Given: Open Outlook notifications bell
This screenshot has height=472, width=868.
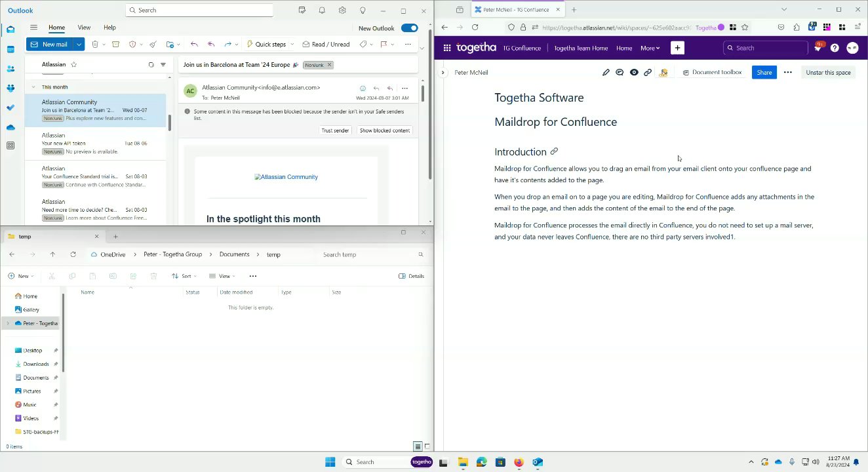Looking at the screenshot, I should [x=322, y=10].
